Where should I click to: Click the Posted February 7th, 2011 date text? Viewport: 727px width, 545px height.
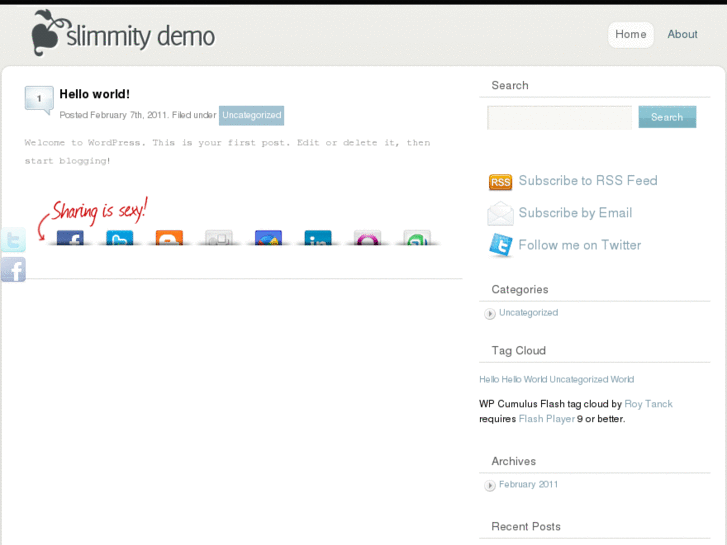[x=114, y=115]
